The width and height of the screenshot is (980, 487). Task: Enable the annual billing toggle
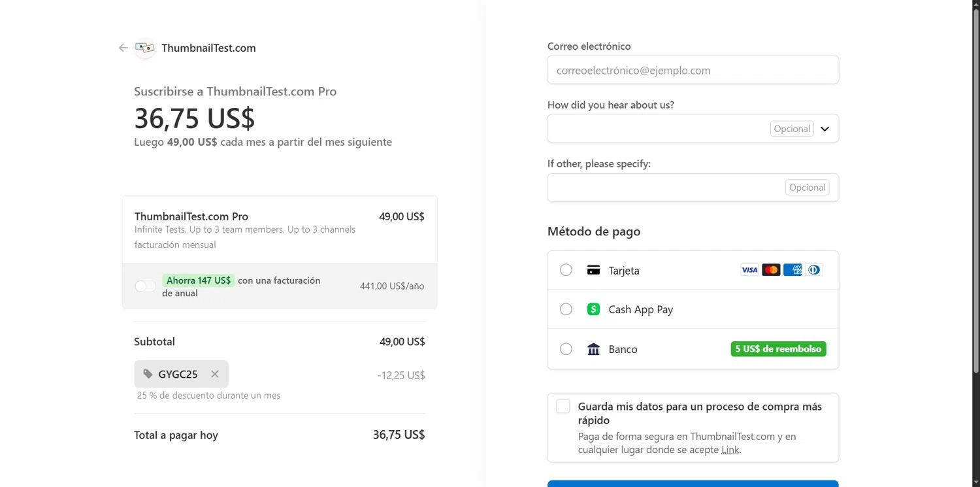(145, 286)
